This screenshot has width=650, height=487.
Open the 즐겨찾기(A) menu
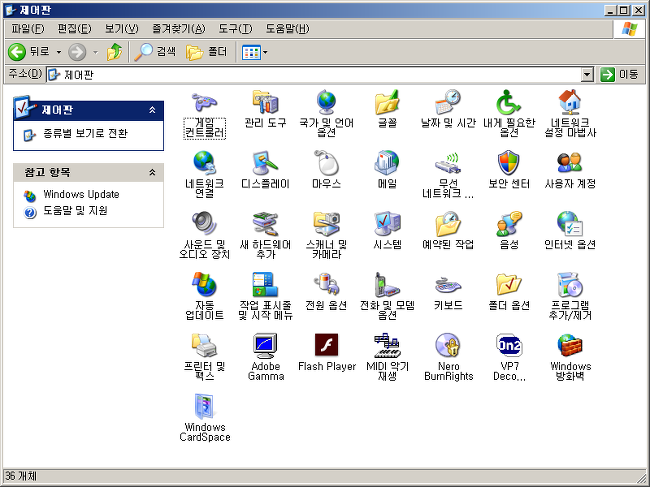pyautogui.click(x=179, y=29)
